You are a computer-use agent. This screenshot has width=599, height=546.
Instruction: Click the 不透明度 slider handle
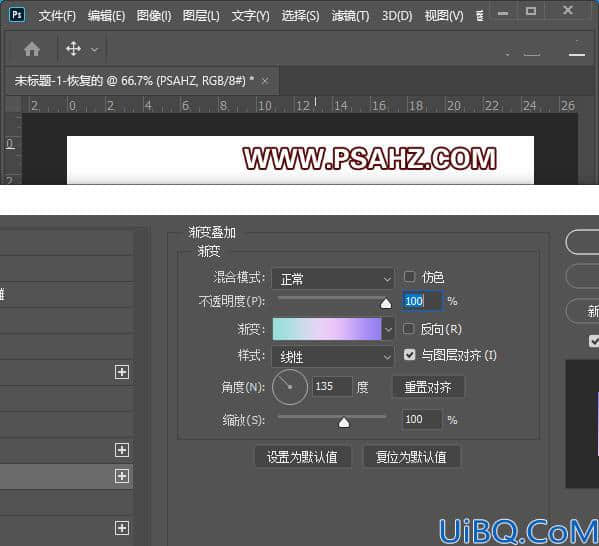(386, 303)
